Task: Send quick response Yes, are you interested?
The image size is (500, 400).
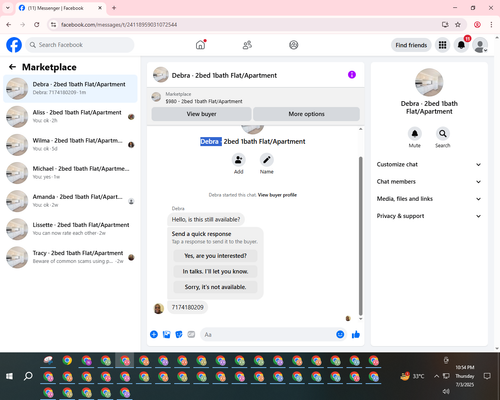Action: (215, 256)
